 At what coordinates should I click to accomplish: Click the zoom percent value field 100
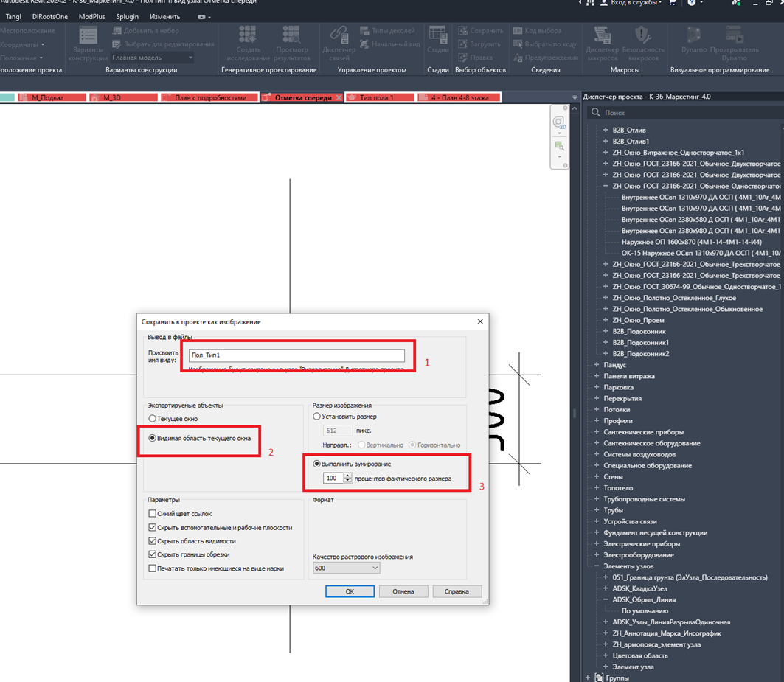333,478
